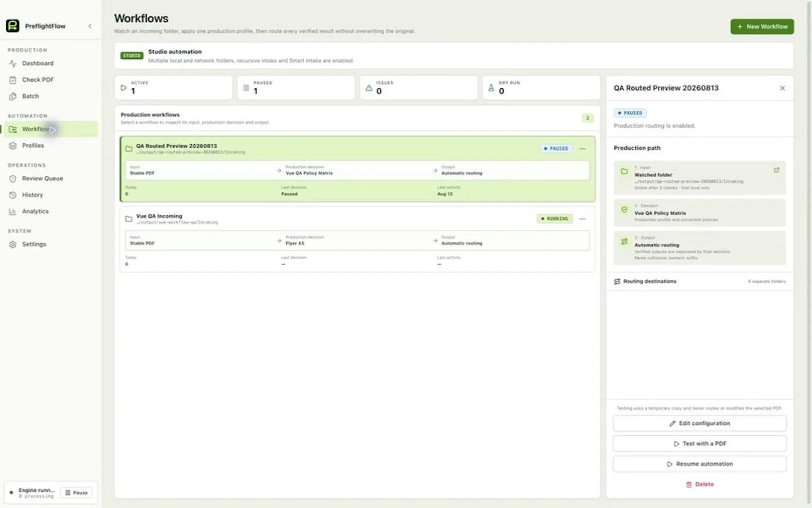812x508 pixels.
Task: Click Resume automation button
Action: [x=700, y=464]
